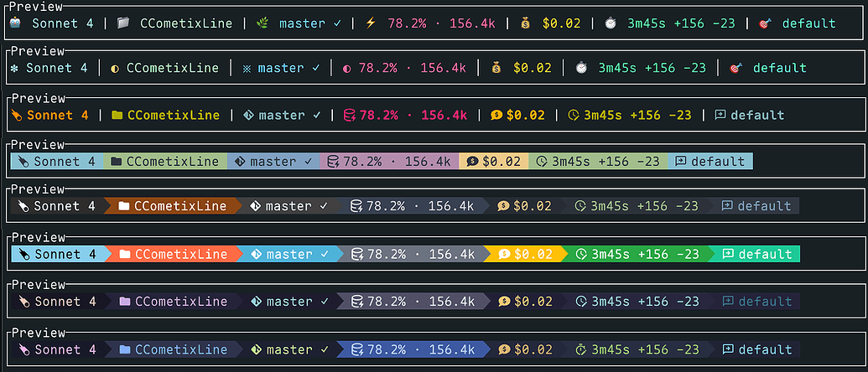This screenshot has width=868, height=372.
Task: Select the pastel orange $0.02 segment
Action: [x=494, y=162]
